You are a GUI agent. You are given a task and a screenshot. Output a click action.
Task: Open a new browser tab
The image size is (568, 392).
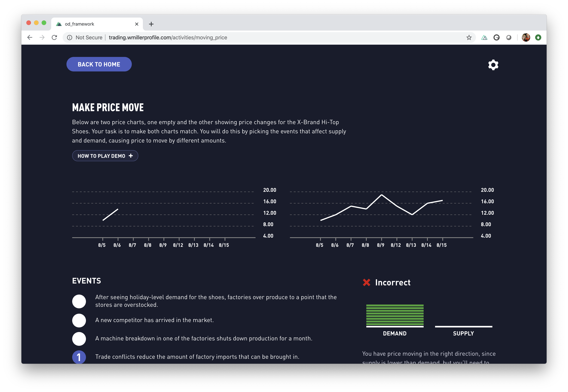tap(151, 24)
